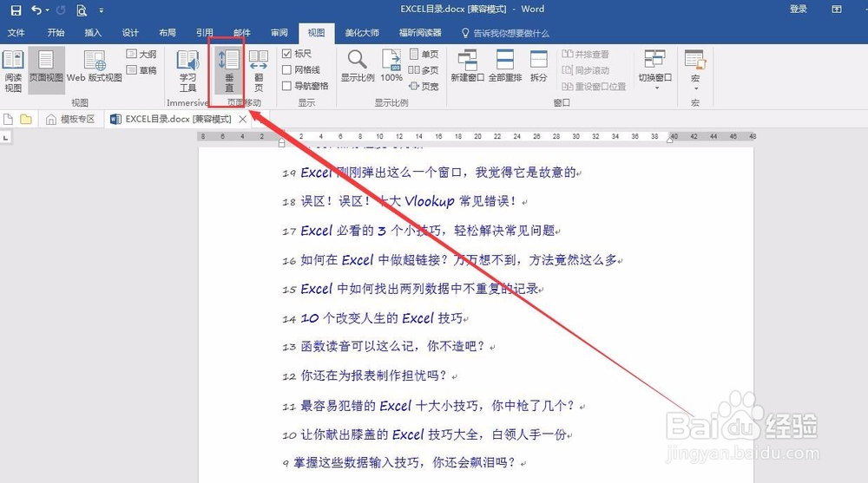Switch to the 布局 ribbon tab

coord(168,33)
